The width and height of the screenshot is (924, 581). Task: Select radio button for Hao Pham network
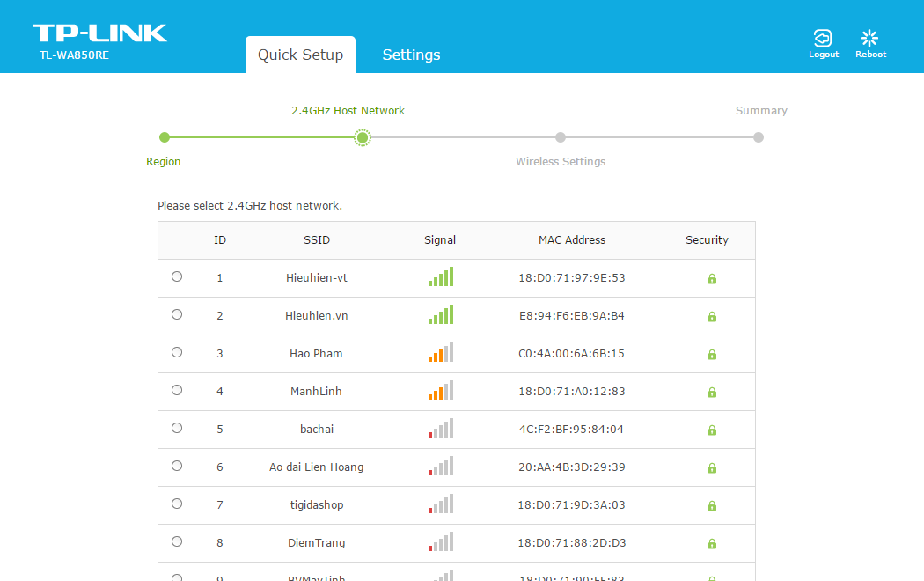click(x=177, y=352)
